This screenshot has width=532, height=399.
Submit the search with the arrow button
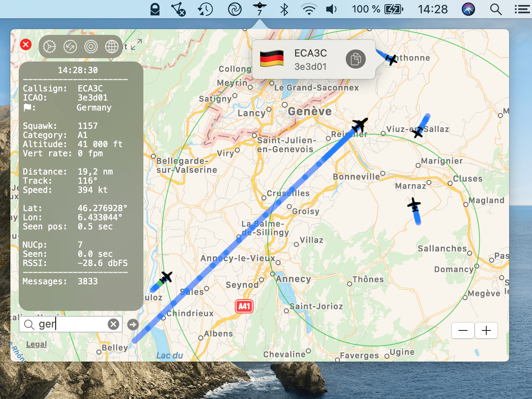pos(133,324)
